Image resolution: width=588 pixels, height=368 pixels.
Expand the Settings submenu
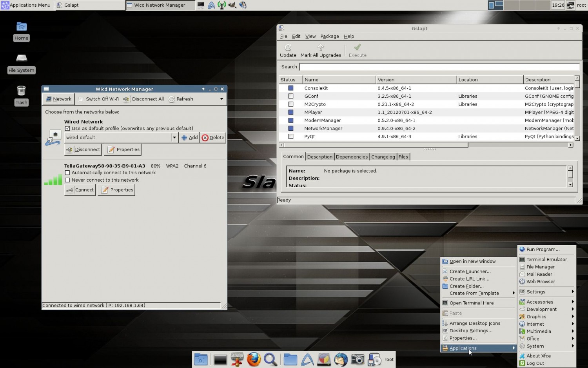click(547, 292)
